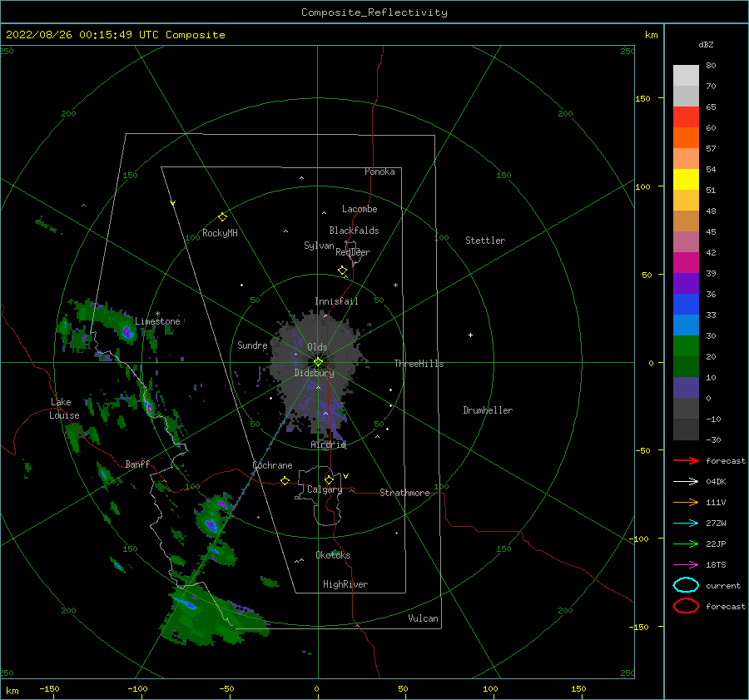The height and width of the screenshot is (700, 749).
Task: Select the dark orange 60 dBZ swatch
Action: [x=686, y=137]
